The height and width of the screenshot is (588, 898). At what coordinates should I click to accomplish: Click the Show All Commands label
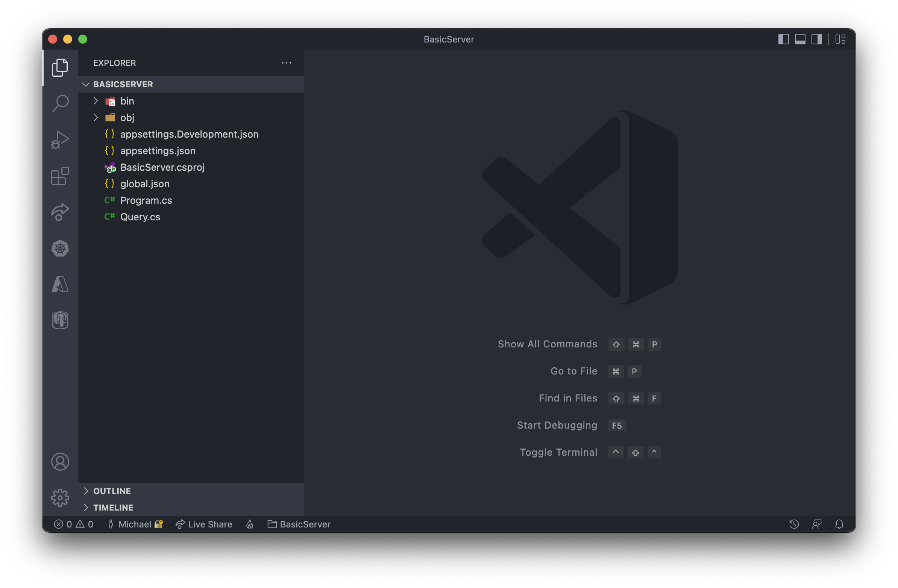click(548, 344)
